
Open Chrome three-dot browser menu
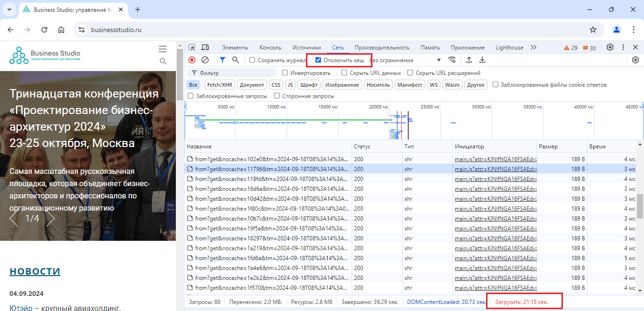[x=634, y=30]
